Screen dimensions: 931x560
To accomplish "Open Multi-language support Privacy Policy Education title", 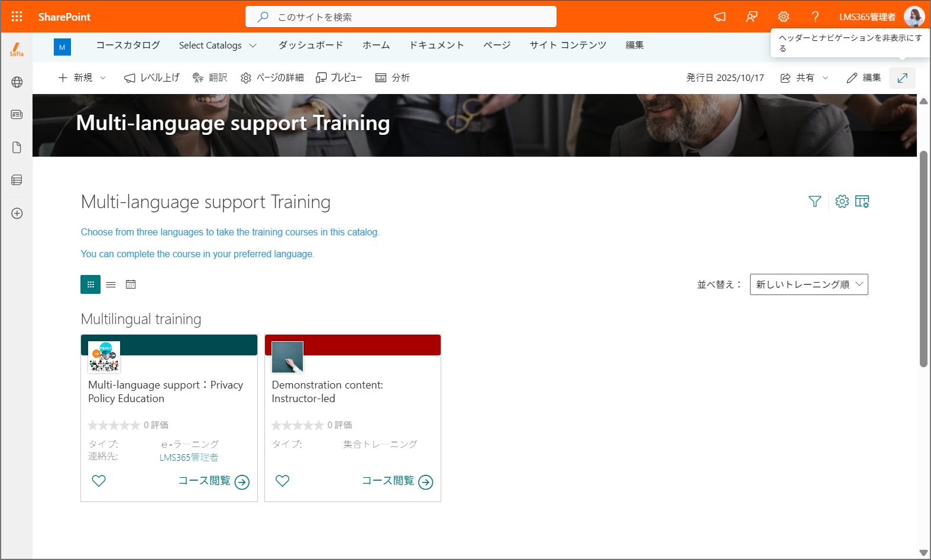I will (166, 391).
